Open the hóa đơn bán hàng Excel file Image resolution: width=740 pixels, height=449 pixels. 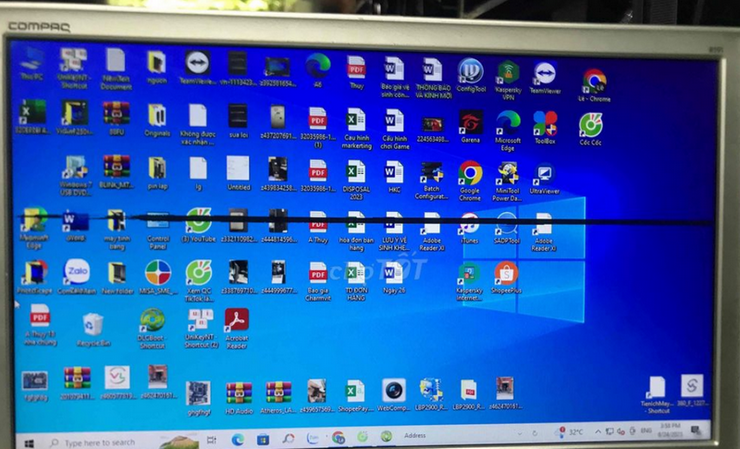[356, 231]
